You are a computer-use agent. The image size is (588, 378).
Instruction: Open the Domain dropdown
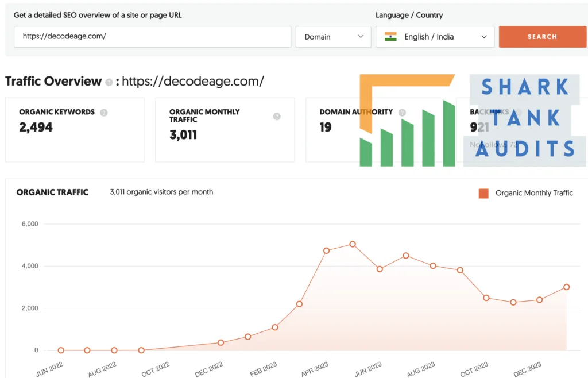(334, 37)
